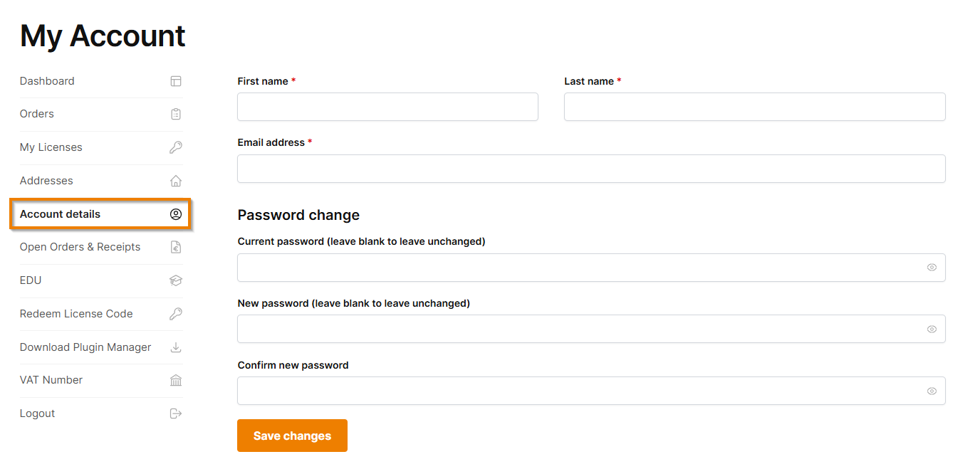Viewport: 980px width, 469px height.
Task: Click into the Email address field
Action: (x=591, y=169)
